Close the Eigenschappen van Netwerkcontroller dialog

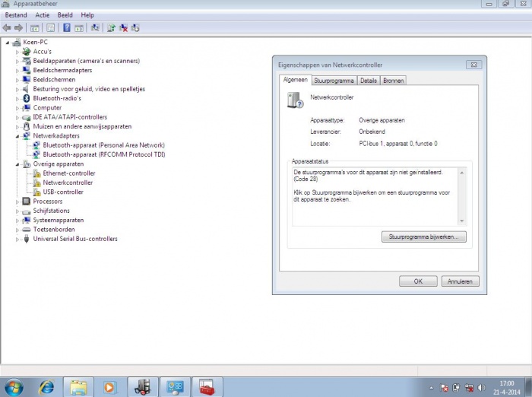474,65
